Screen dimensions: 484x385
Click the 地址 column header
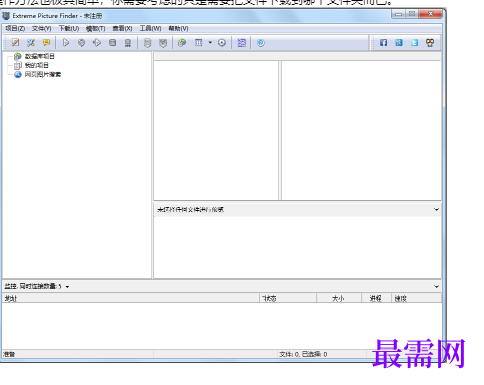(131, 298)
